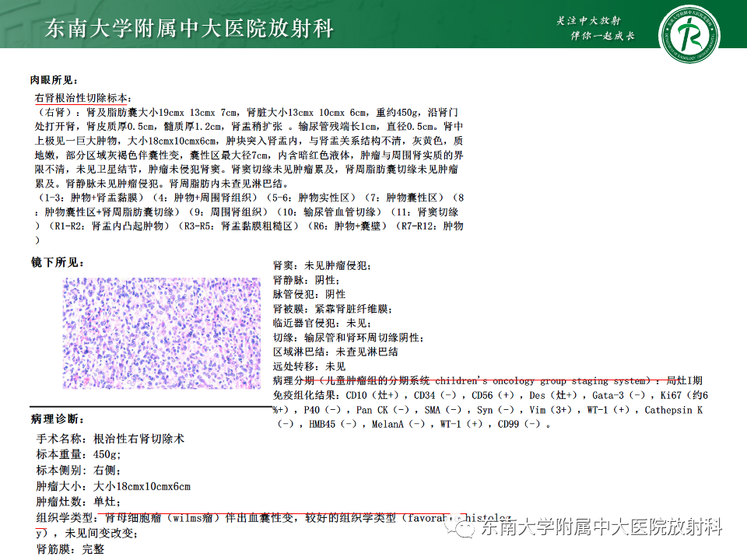Click the line 远处转移：未见
This screenshot has width=747, height=560.
coord(309,366)
